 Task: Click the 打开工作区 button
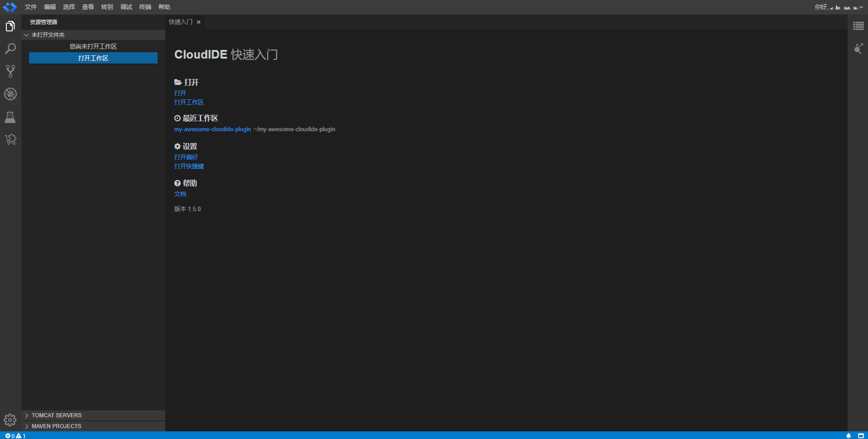[x=93, y=58]
